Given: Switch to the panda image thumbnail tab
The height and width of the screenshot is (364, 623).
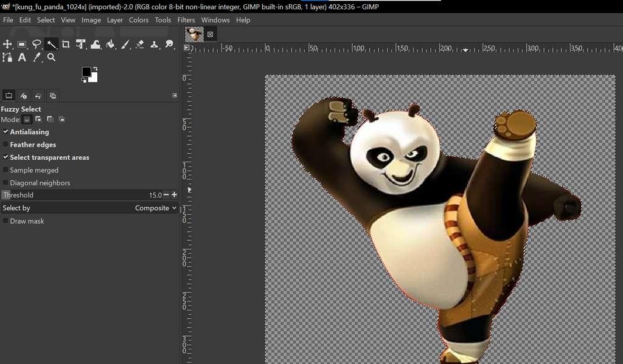Looking at the screenshot, I should coord(194,34).
